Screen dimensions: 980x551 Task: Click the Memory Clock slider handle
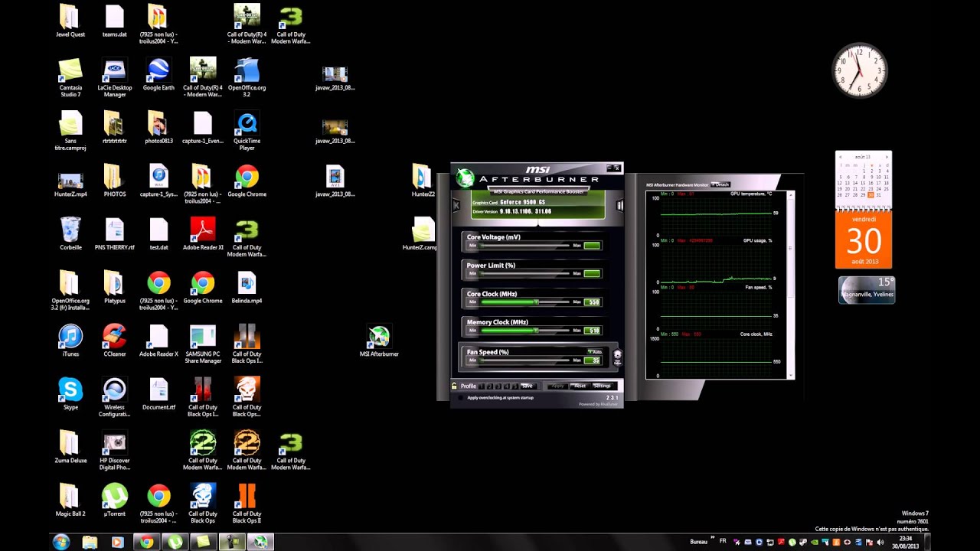pyautogui.click(x=534, y=331)
